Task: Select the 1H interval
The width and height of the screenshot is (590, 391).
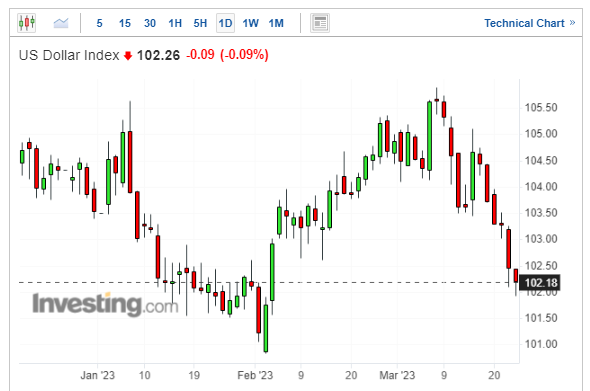Action: [x=175, y=23]
